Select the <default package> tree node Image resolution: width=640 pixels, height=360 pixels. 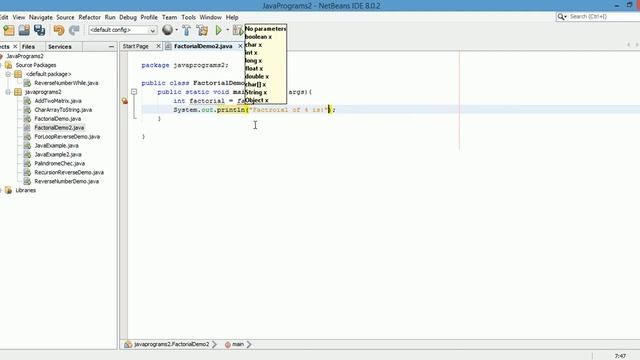(48, 74)
